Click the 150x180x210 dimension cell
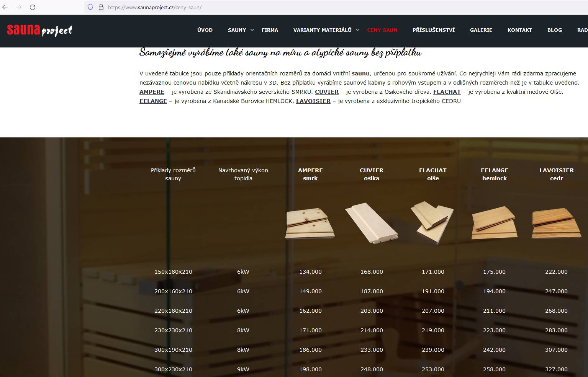 pyautogui.click(x=173, y=272)
